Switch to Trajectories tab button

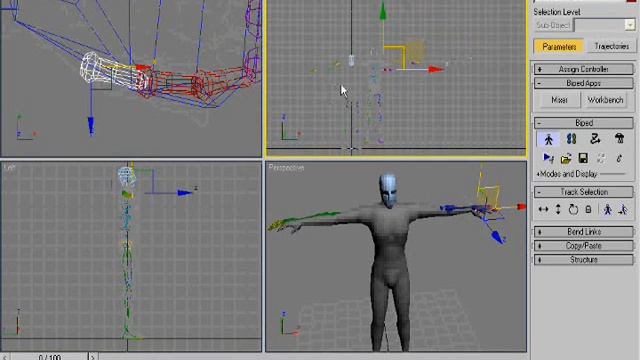coord(611,47)
